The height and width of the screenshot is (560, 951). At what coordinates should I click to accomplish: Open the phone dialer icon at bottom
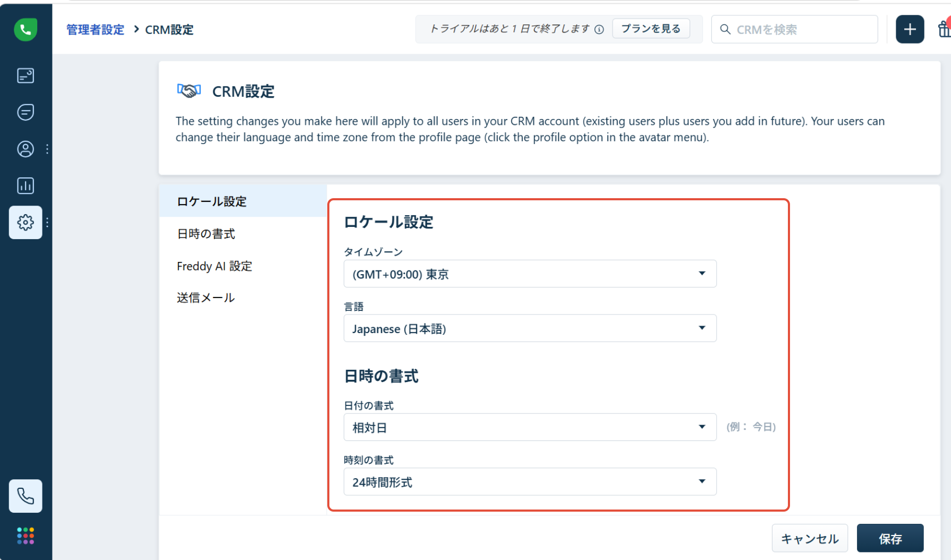pos(26,496)
